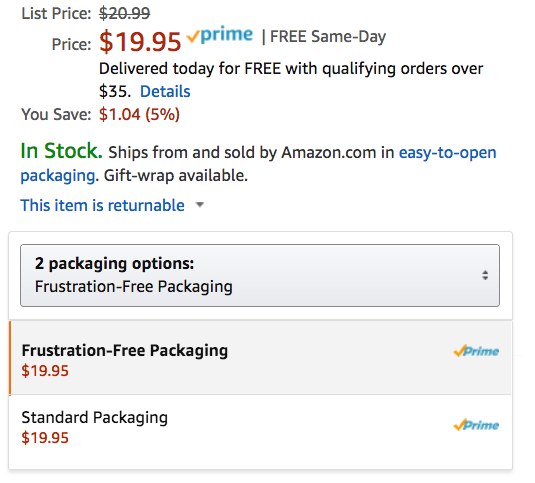Click the Prime badge on Standard Packaging
535x483 pixels.
[476, 425]
